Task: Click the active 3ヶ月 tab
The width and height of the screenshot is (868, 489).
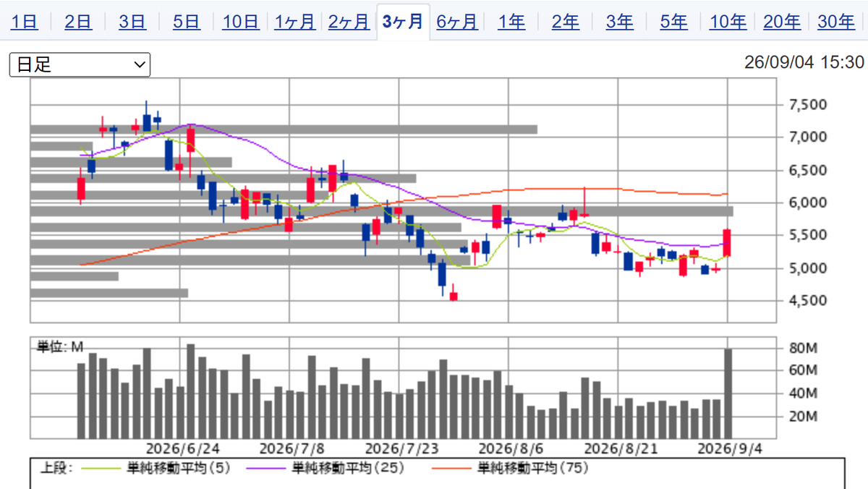Action: pyautogui.click(x=403, y=22)
